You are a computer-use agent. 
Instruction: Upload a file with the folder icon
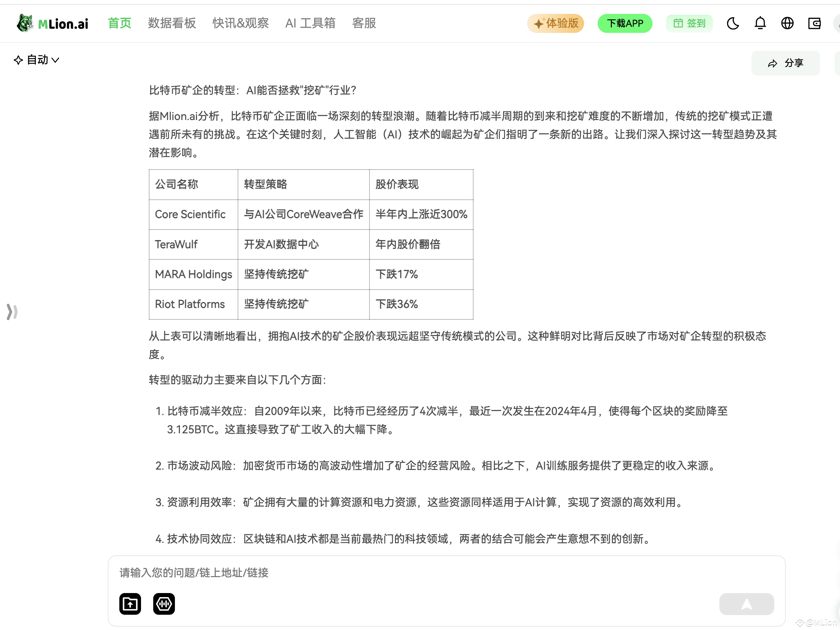click(129, 604)
